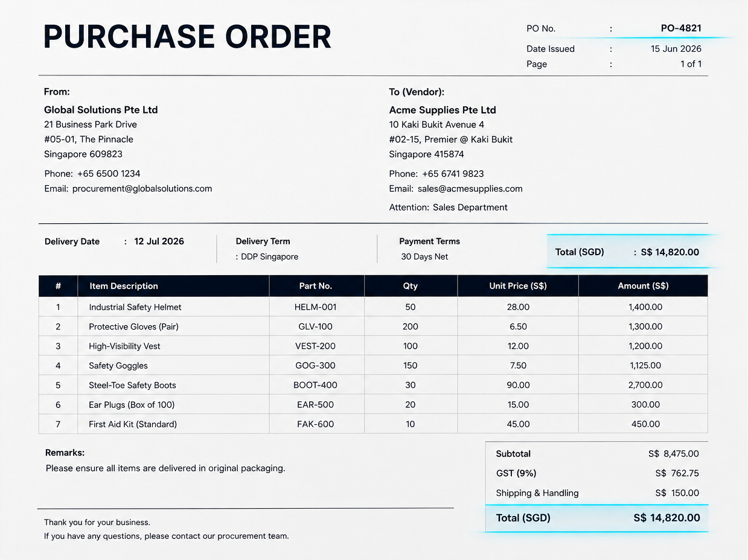Click the contact our procurement team line
The image size is (748, 560).
pos(167,536)
